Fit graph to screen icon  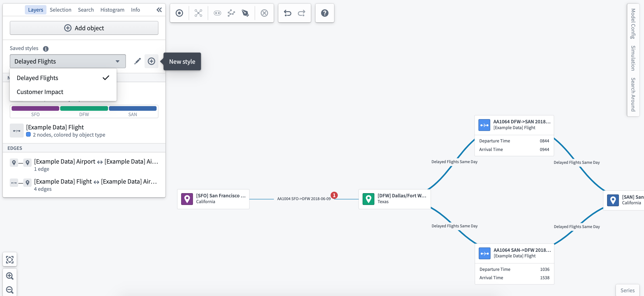(10, 259)
